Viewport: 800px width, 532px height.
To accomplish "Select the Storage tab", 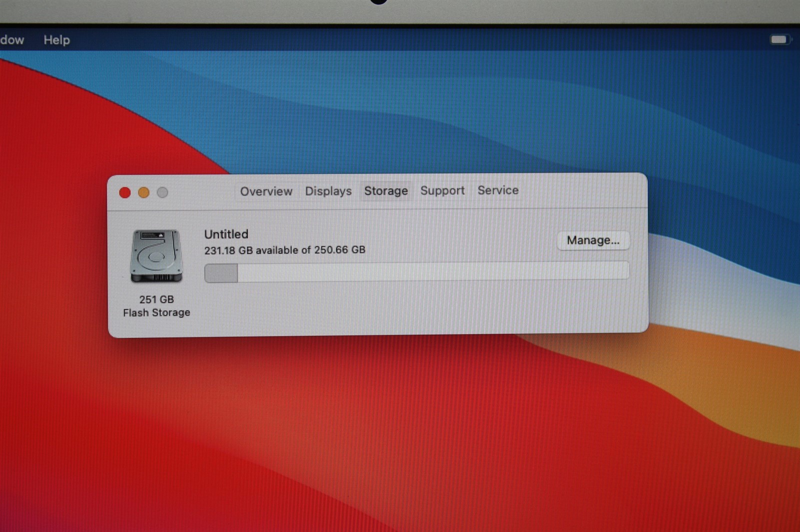I will [x=386, y=190].
